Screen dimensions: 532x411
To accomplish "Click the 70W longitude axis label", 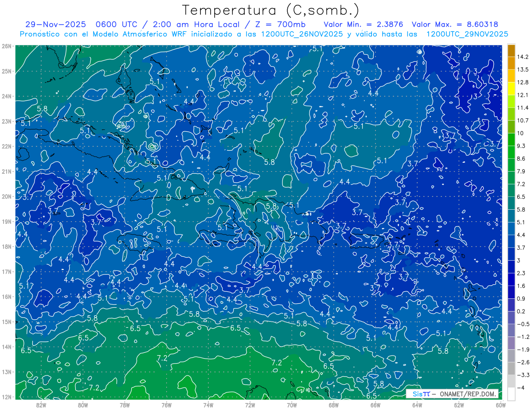I will click(x=292, y=405).
